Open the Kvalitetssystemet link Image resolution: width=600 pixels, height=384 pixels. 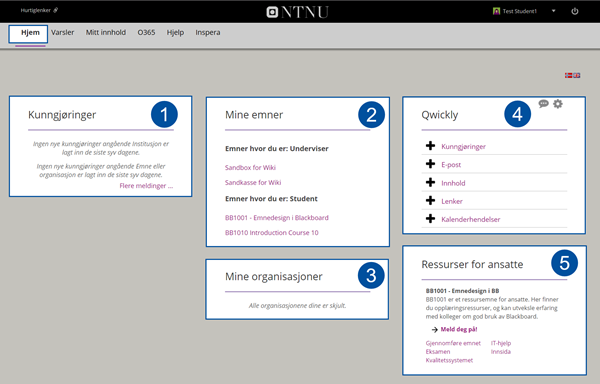(x=449, y=360)
